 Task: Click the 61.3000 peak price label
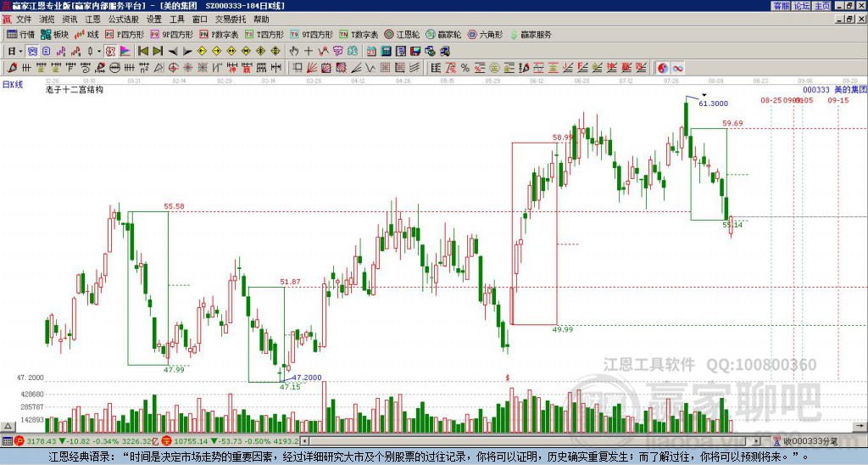point(714,103)
